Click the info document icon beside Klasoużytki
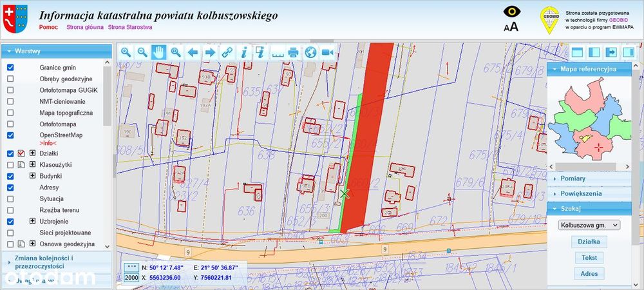The image size is (644, 290). (21, 165)
